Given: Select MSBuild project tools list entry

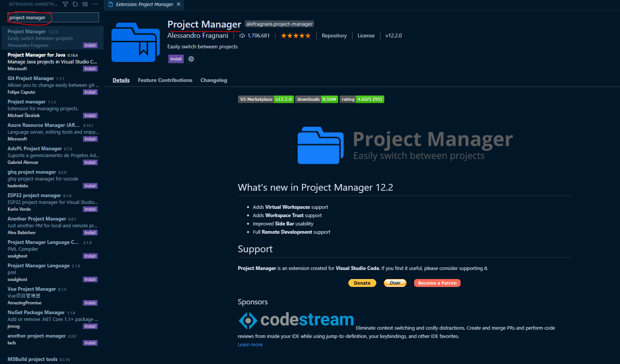Looking at the screenshot, I should click(x=53, y=359).
